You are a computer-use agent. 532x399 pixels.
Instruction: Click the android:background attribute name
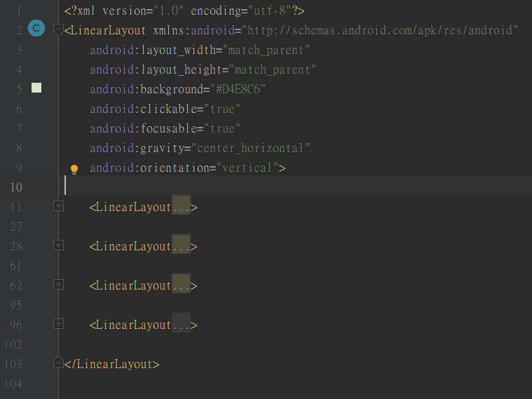(x=147, y=89)
